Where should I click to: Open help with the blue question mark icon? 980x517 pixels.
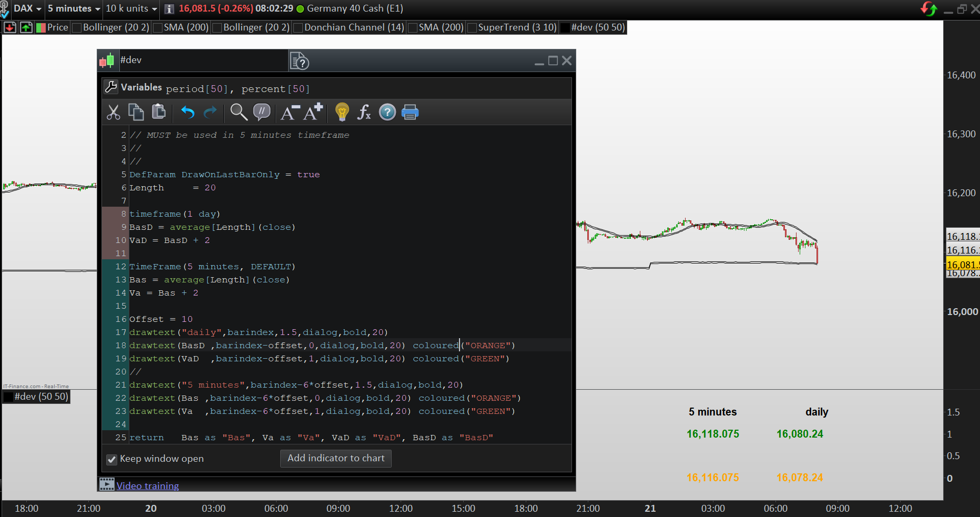click(387, 112)
